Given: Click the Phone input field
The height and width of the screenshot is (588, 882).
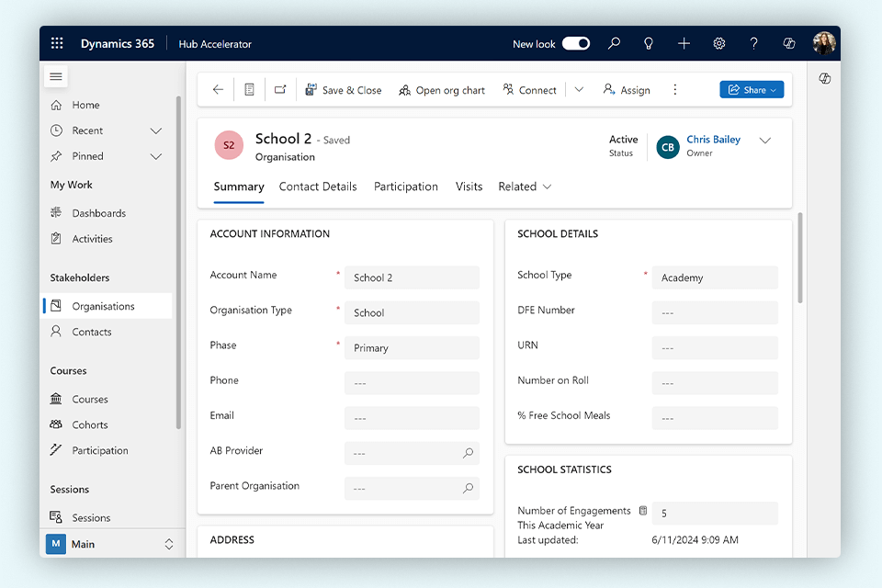Looking at the screenshot, I should click(x=412, y=383).
